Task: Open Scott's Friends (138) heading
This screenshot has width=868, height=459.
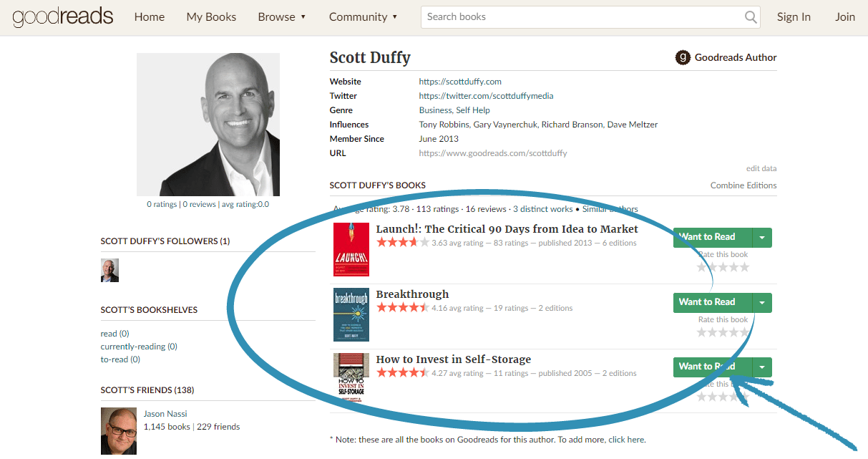Action: 147,390
